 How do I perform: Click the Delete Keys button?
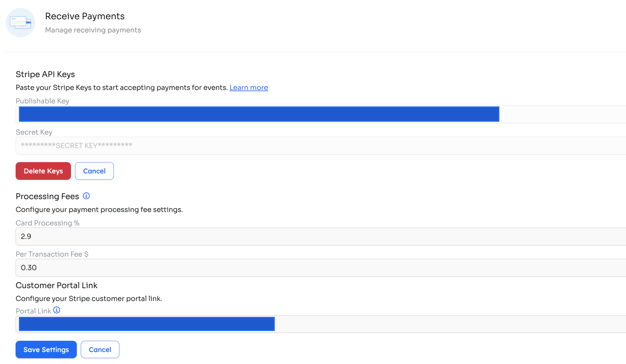click(43, 171)
